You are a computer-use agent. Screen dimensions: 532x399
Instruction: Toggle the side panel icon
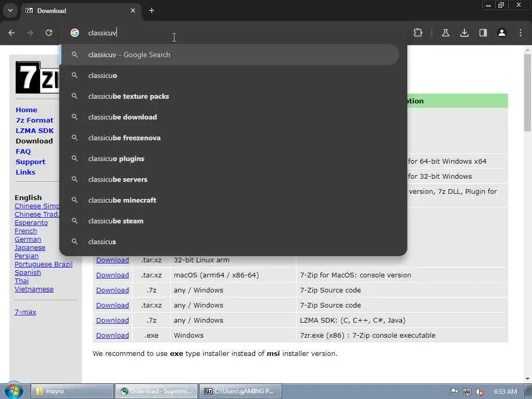[x=483, y=33]
